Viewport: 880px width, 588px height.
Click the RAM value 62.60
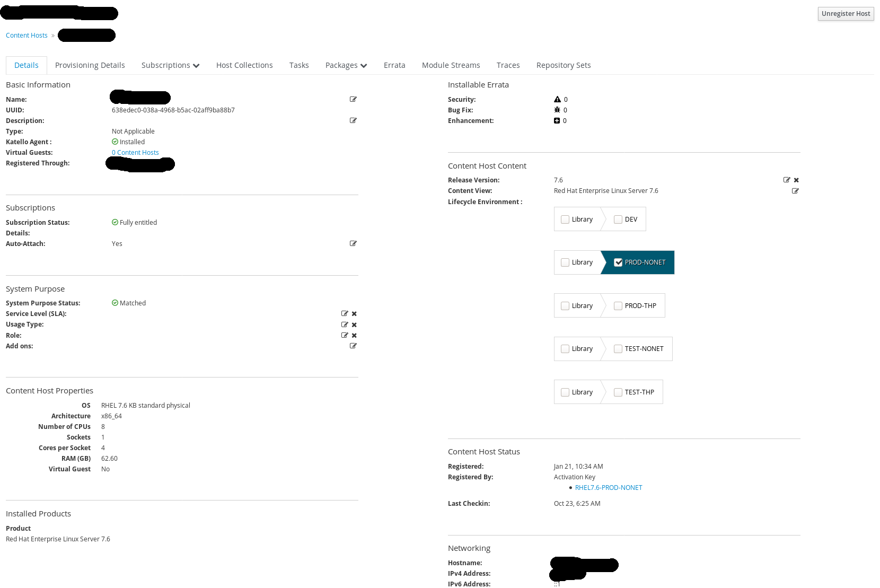click(x=109, y=458)
